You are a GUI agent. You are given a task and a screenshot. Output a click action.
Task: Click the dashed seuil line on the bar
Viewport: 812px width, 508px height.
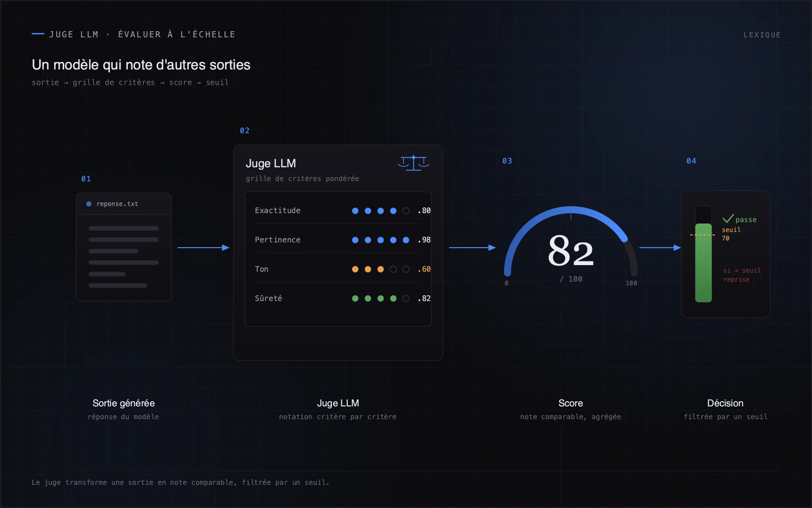702,235
